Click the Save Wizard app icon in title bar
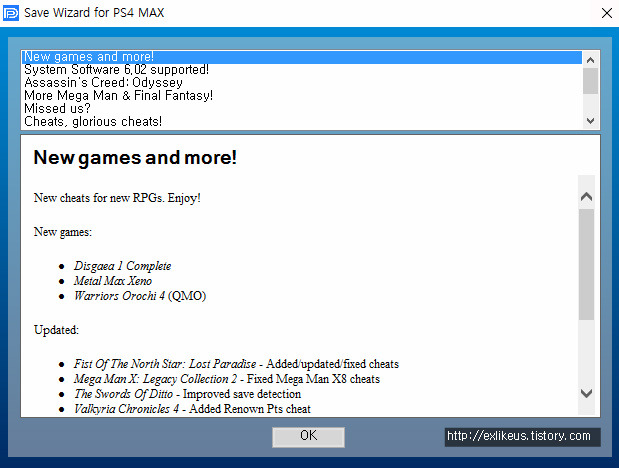 (x=11, y=13)
